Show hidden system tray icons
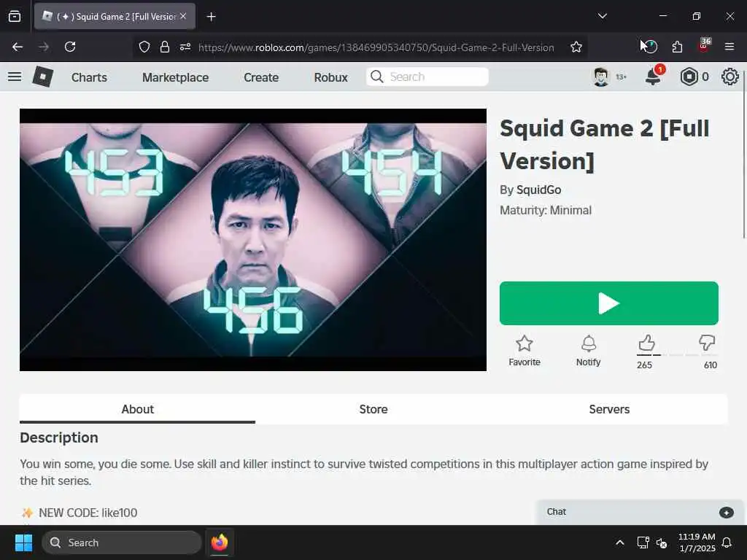 (620, 542)
